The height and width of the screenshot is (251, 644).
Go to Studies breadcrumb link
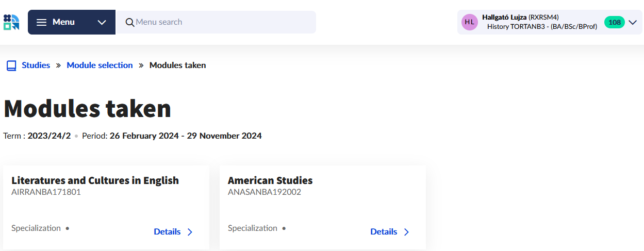pos(36,65)
